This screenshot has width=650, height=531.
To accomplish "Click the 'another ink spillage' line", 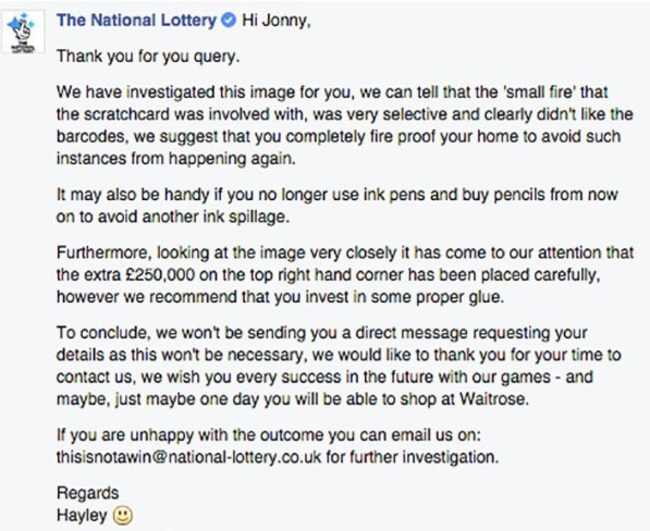I will [x=216, y=217].
